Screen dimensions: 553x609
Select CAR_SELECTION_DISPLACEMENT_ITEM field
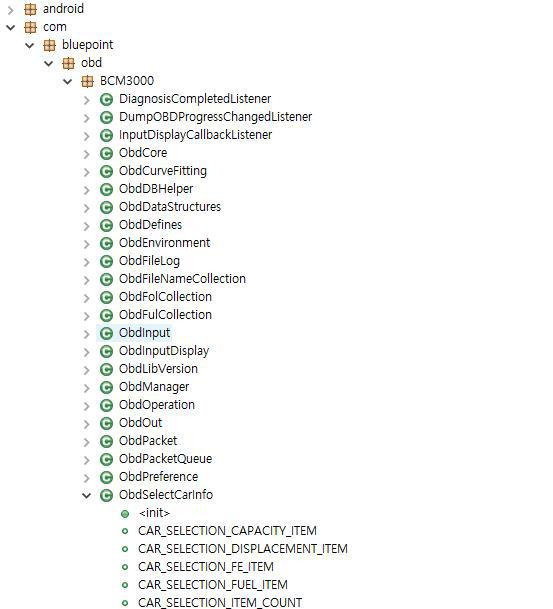[x=243, y=549]
